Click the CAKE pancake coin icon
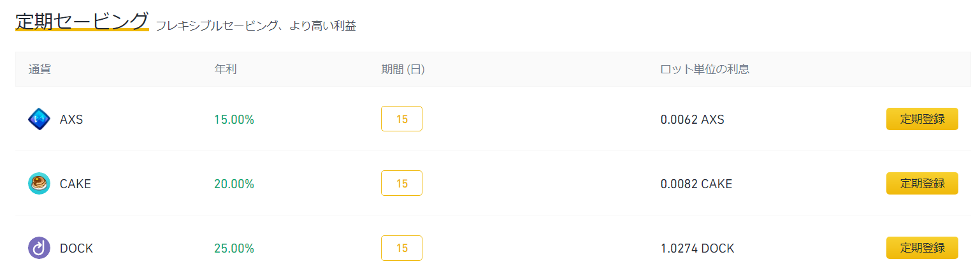This screenshot has width=980, height=280. click(39, 184)
